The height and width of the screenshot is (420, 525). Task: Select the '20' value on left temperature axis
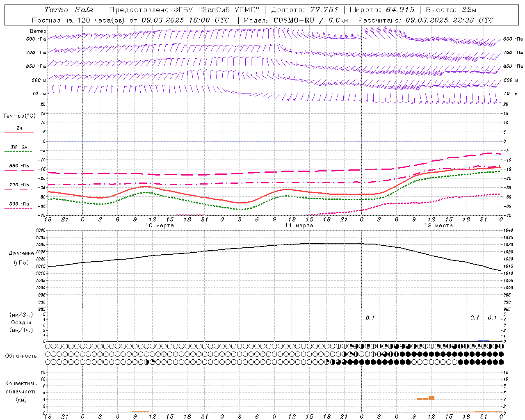point(43,104)
